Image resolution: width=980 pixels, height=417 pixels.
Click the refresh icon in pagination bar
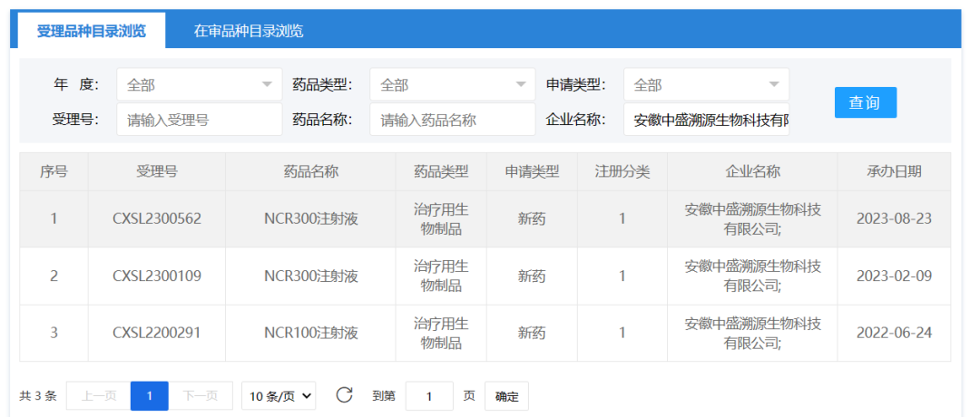(344, 395)
